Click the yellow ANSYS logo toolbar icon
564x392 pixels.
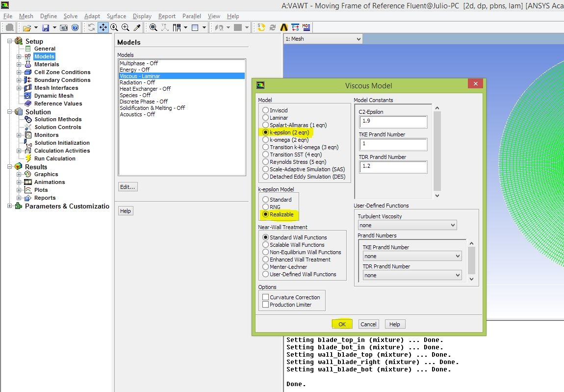coord(284,27)
